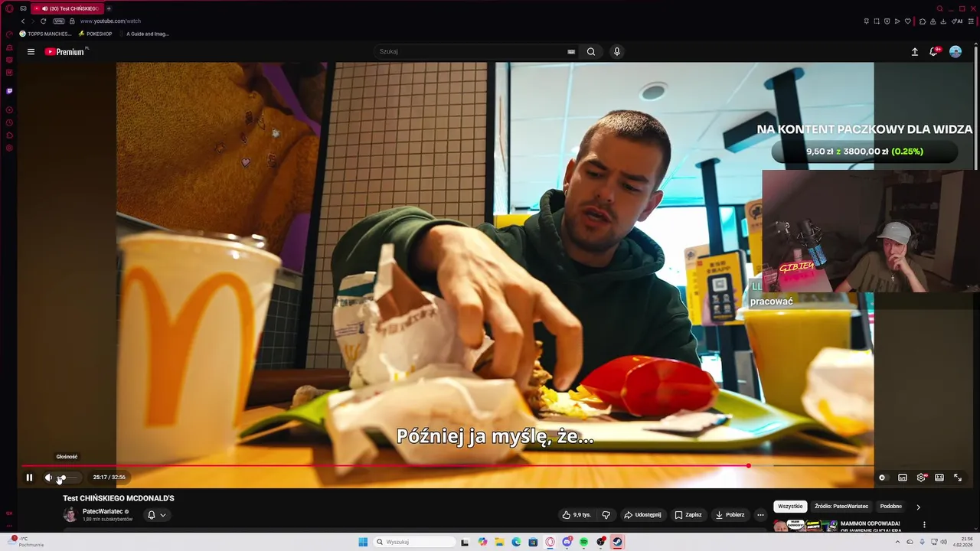Open Spotify from the taskbar
980x551 pixels.
point(583,542)
